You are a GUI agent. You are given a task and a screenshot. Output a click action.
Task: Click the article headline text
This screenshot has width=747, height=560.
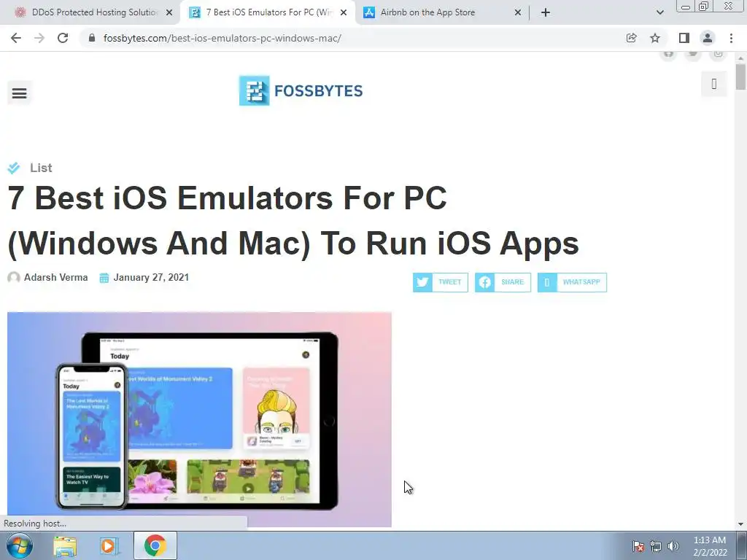pyautogui.click(x=293, y=220)
